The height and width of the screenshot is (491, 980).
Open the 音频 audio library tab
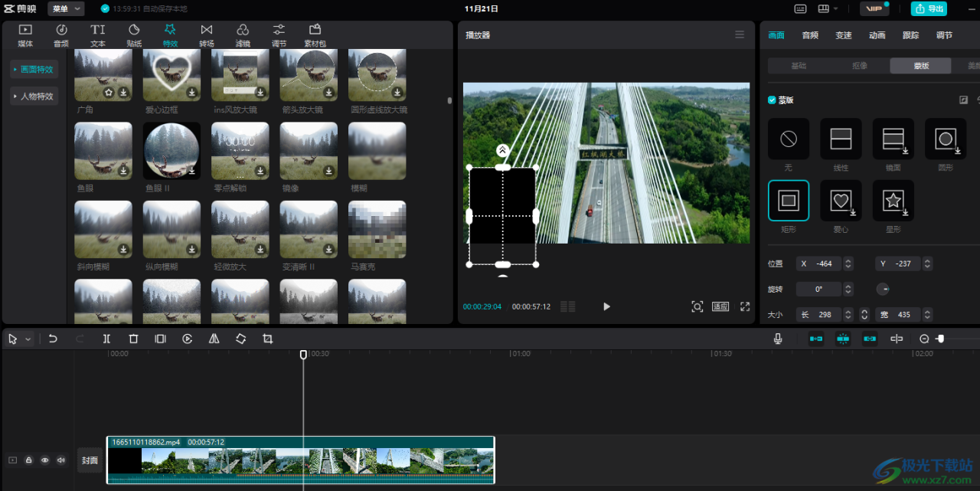tap(61, 35)
